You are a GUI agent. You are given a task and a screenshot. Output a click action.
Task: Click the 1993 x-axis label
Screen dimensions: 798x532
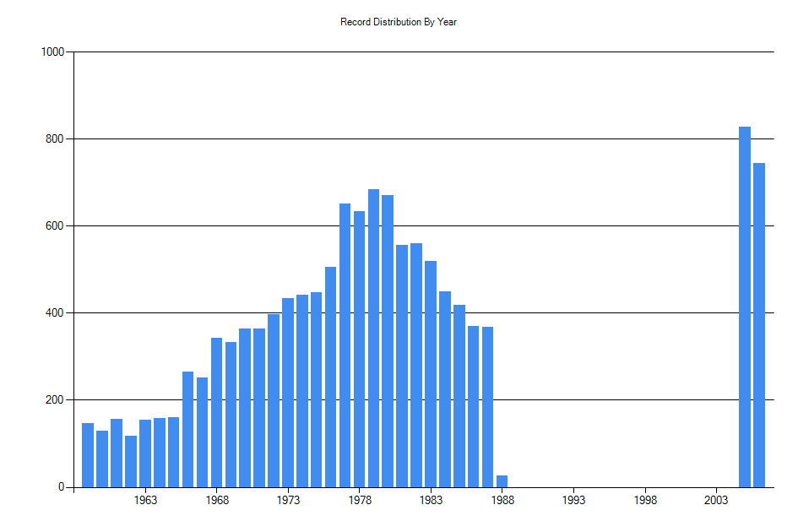click(x=573, y=501)
